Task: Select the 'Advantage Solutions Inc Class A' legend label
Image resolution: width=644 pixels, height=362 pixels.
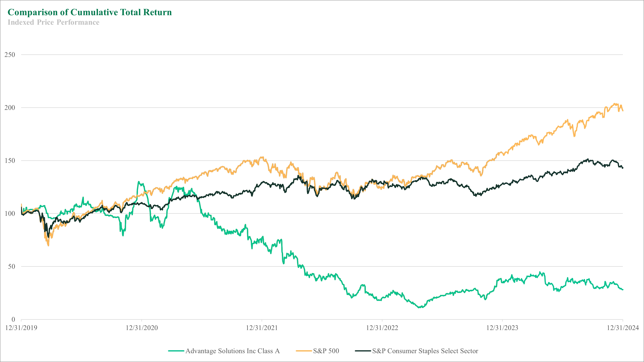Action: pos(233,351)
